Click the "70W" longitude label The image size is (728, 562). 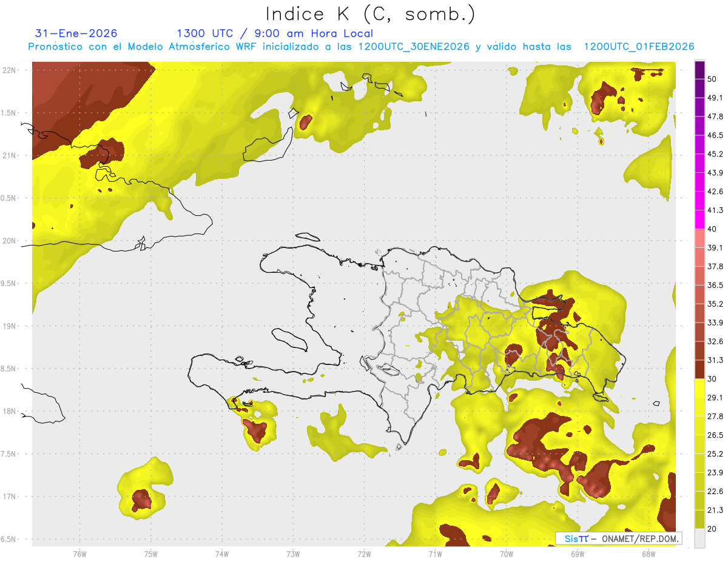[506, 554]
